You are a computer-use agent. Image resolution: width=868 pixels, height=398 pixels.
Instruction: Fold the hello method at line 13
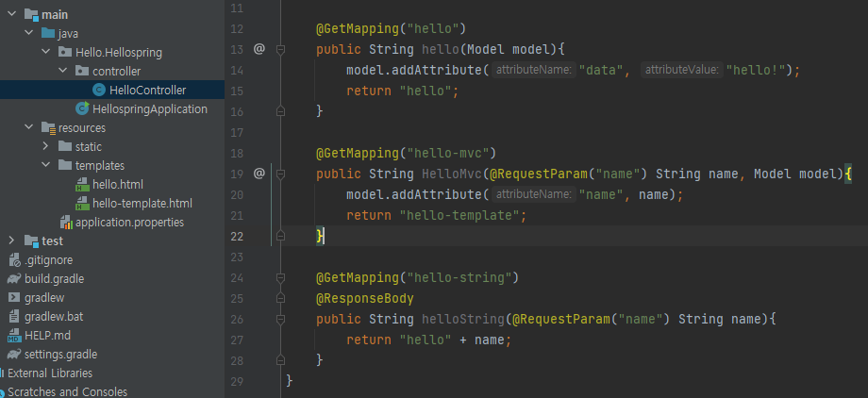280,50
